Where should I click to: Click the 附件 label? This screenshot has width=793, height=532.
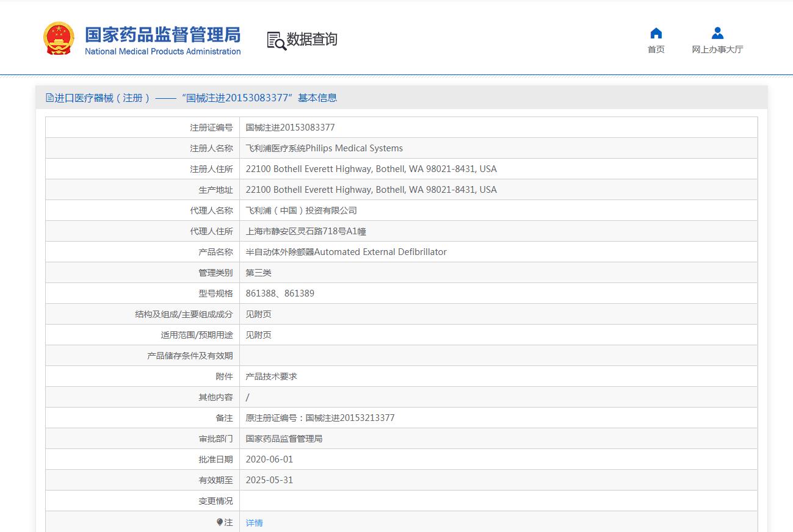click(224, 376)
